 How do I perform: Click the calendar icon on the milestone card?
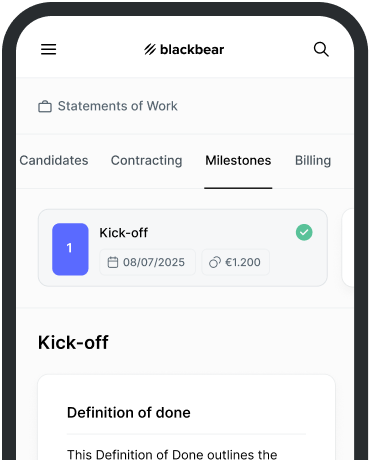point(113,262)
